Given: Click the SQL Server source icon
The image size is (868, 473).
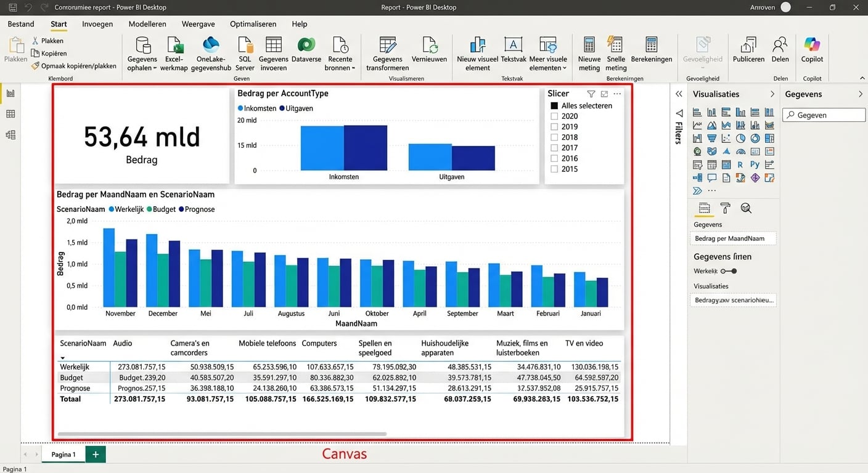Looking at the screenshot, I should 245,53.
